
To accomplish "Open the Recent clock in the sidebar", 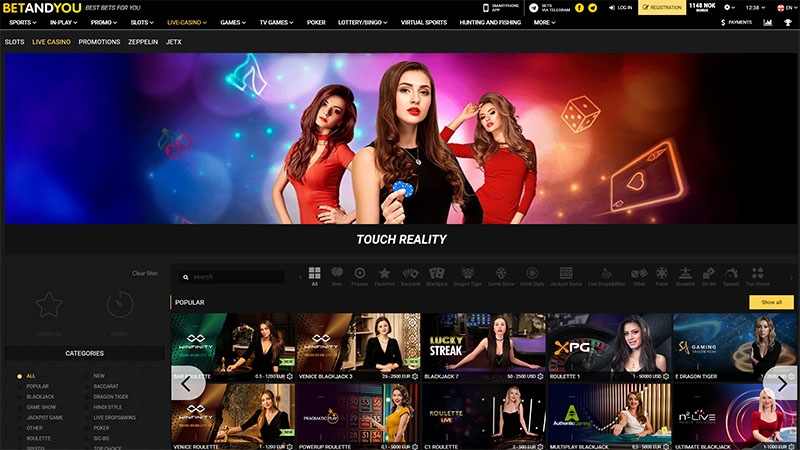I will click(x=120, y=305).
